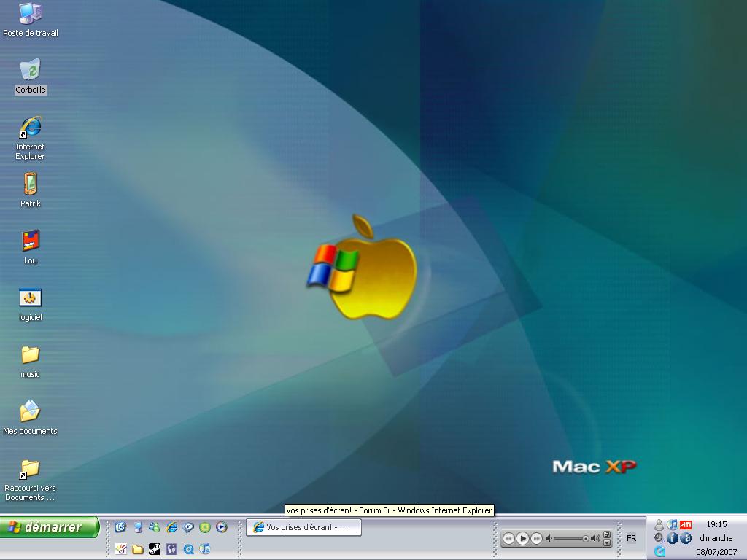
Task: Click the blue info icon in system tray
Action: [x=672, y=538]
